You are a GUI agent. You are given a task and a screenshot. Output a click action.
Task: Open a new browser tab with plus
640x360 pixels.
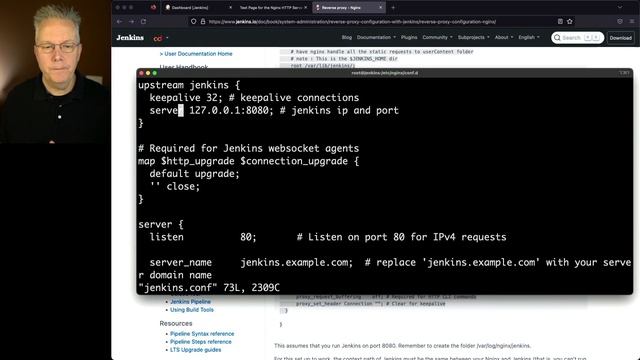(x=393, y=7)
